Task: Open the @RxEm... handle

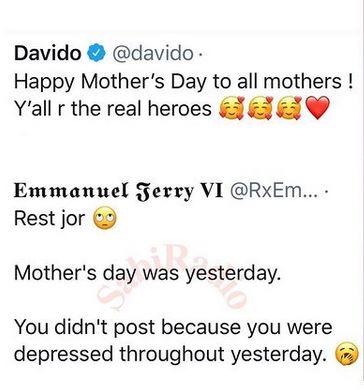Action: click(272, 191)
